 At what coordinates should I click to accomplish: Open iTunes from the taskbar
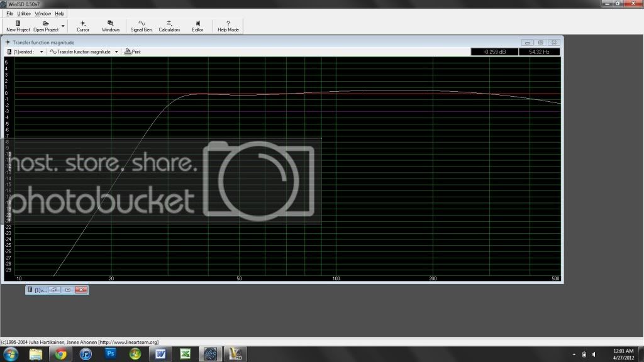click(86, 354)
